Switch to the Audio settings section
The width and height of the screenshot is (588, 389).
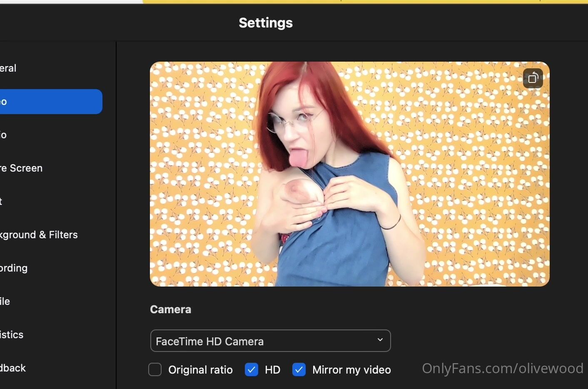4,135
